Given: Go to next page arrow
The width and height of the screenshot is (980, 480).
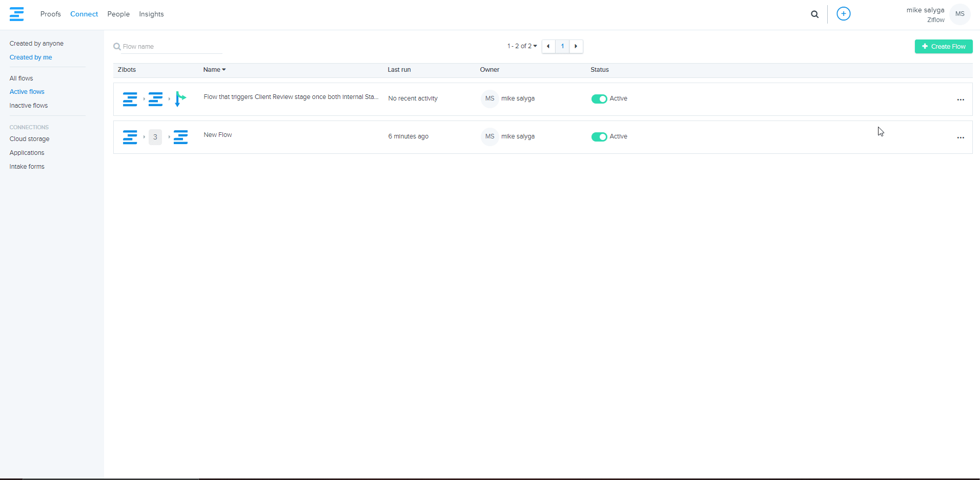Looking at the screenshot, I should (x=576, y=46).
